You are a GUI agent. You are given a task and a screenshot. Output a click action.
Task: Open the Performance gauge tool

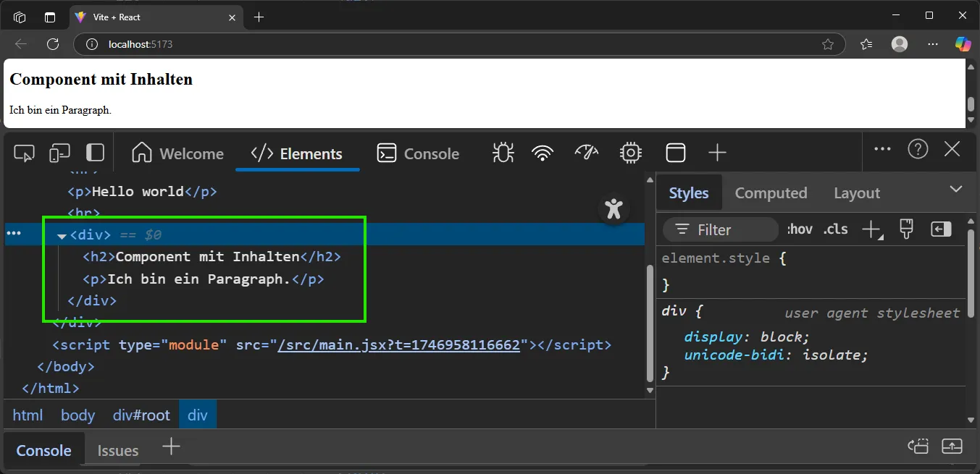tap(587, 153)
